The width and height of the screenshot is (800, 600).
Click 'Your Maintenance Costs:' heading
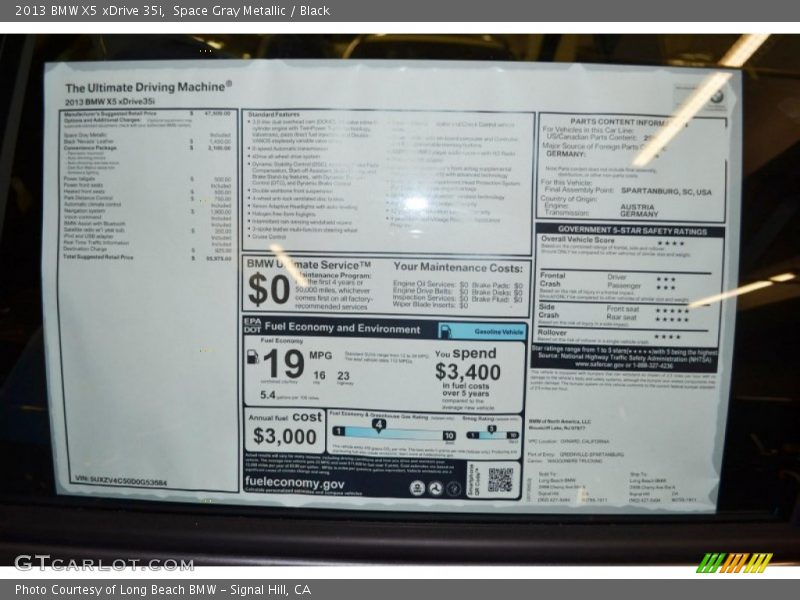tap(458, 267)
